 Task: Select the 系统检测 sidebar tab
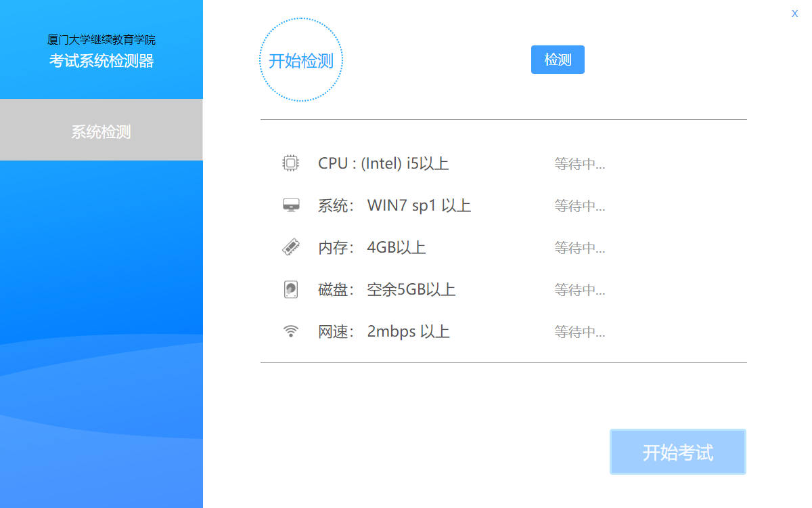click(x=101, y=131)
